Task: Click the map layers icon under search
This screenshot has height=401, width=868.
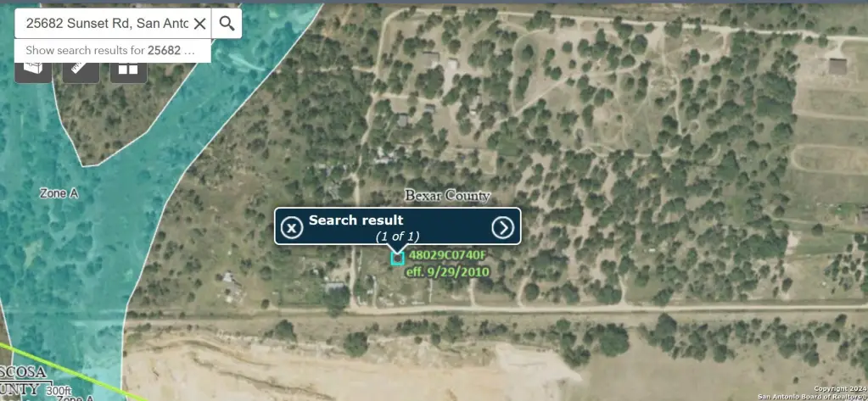Action: point(33,69)
